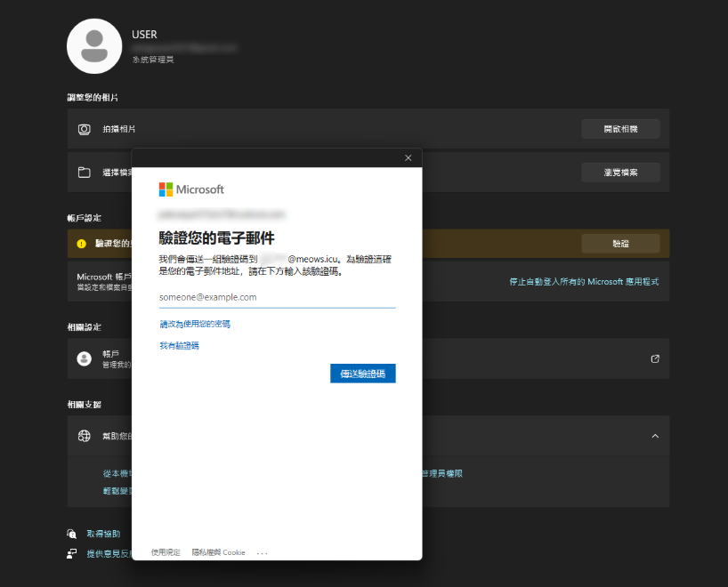728x587 pixels.
Task: Click the USER account name text
Action: pos(144,35)
